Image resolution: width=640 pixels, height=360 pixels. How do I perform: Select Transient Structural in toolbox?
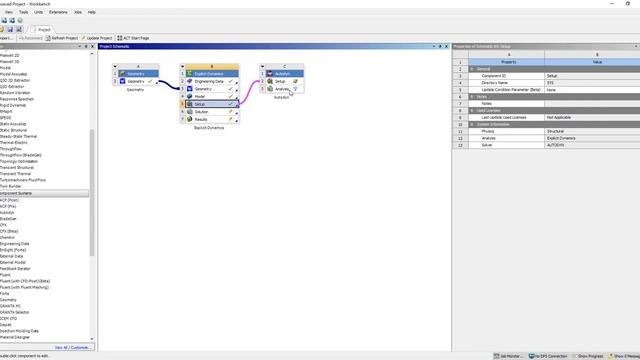(17, 167)
